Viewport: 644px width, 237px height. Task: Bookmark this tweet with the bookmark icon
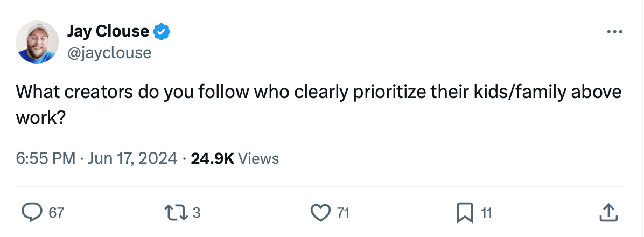coord(464,213)
